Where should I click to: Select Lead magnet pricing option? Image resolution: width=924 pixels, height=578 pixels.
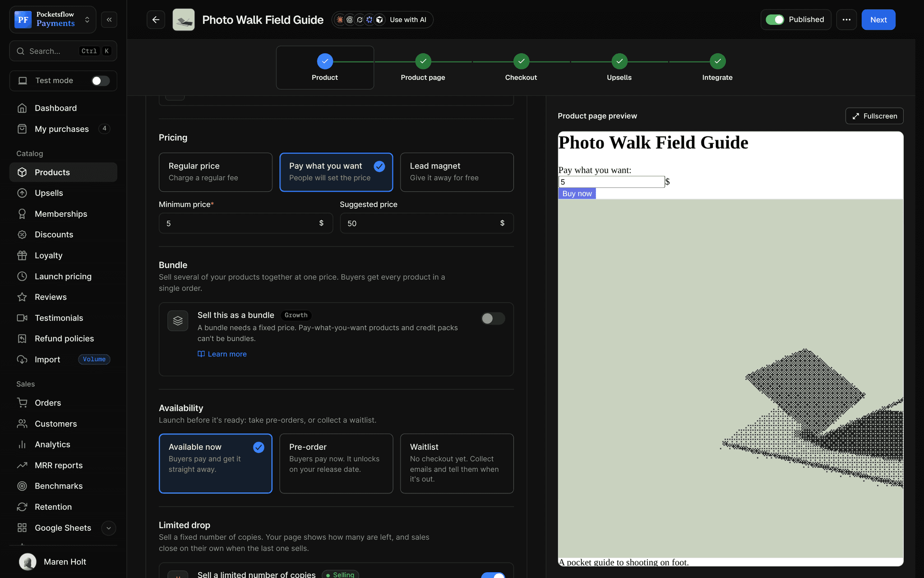pos(457,172)
